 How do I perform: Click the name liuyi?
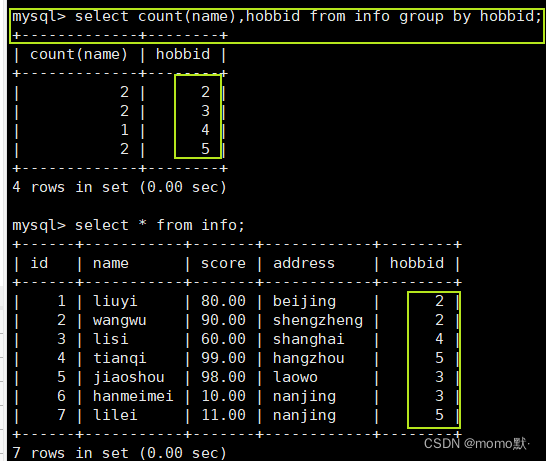click(115, 301)
